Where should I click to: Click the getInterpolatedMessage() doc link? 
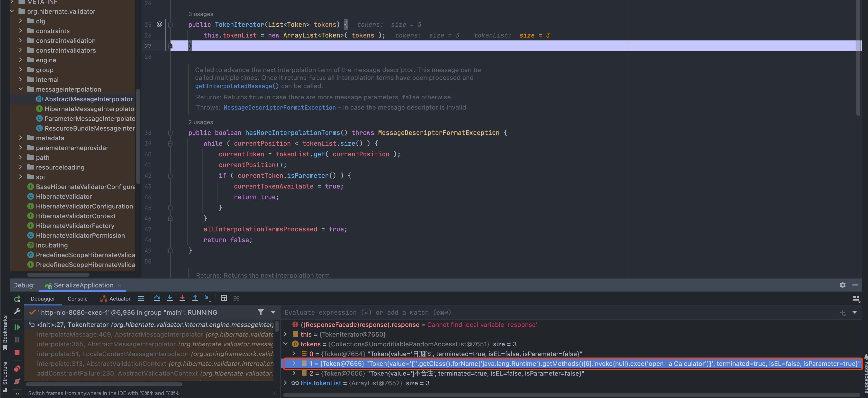(236, 86)
